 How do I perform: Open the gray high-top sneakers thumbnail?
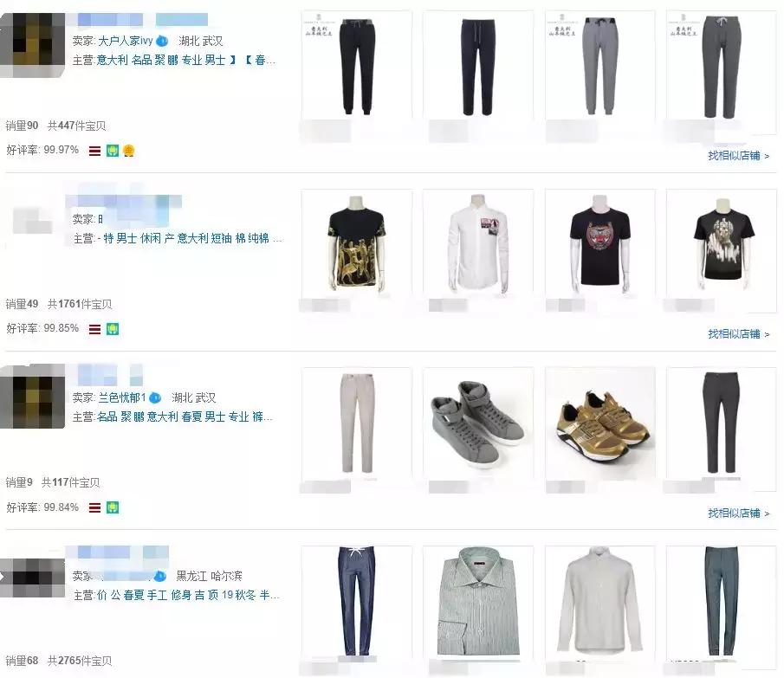pos(478,423)
